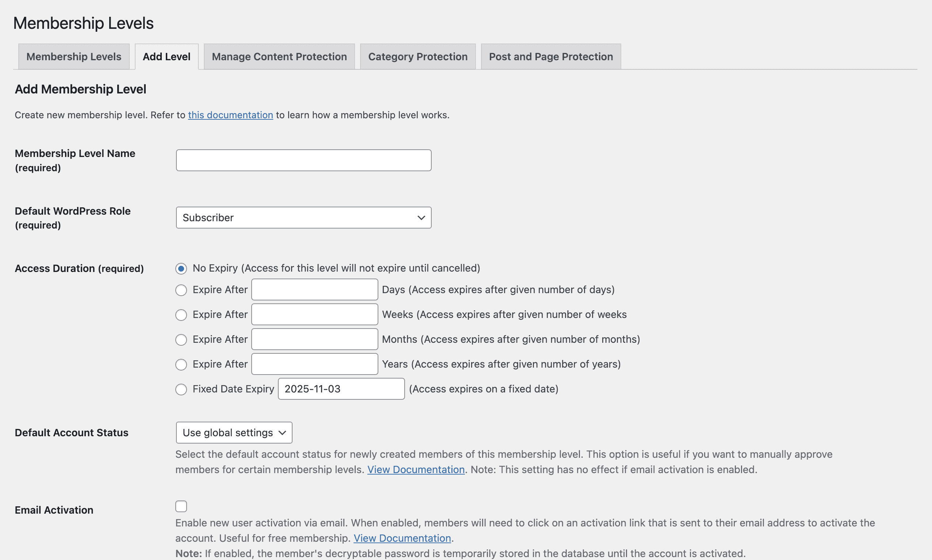
Task: Expand the Default WordPress Role dropdown
Action: [x=303, y=217]
